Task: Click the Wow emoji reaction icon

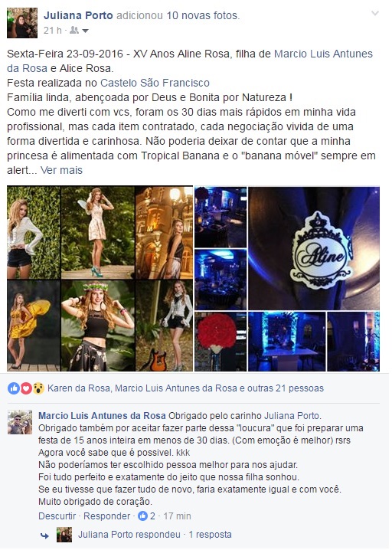Action: pyautogui.click(x=38, y=388)
